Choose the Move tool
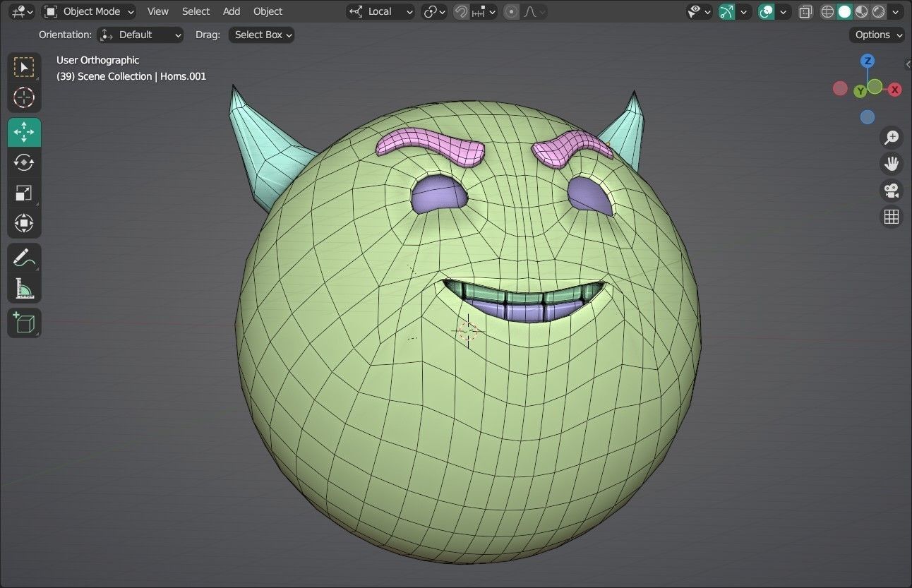 24,132
